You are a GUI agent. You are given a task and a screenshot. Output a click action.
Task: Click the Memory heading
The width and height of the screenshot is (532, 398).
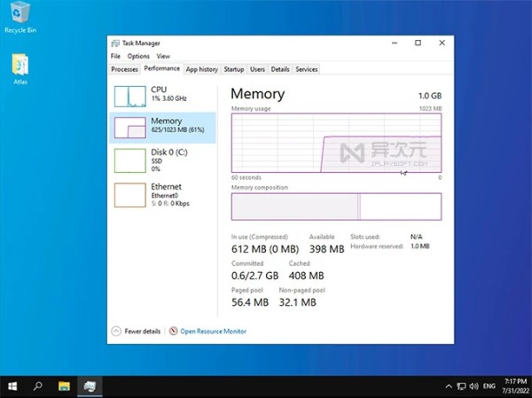[257, 94]
